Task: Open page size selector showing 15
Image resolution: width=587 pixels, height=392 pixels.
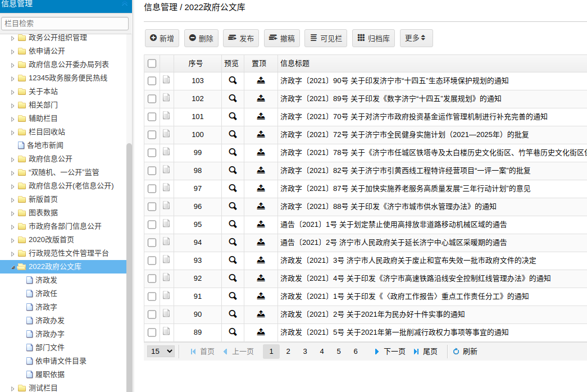Action: coord(161,351)
